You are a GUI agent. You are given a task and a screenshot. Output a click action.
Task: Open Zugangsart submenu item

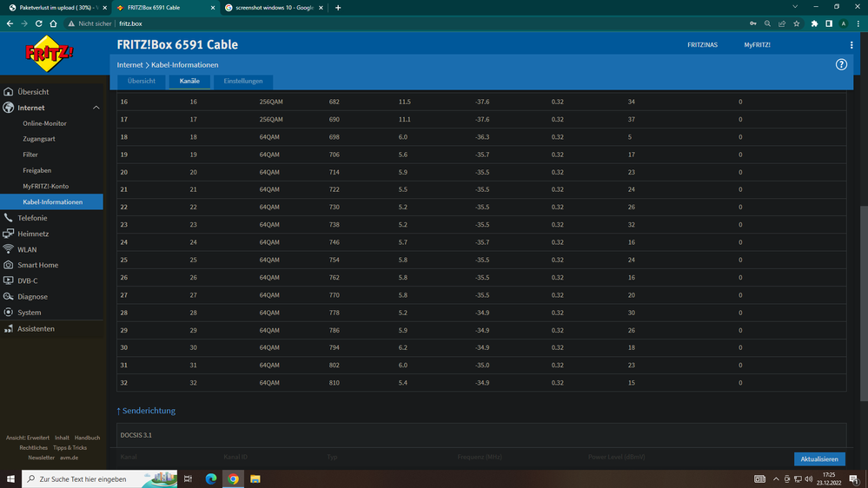coord(39,139)
